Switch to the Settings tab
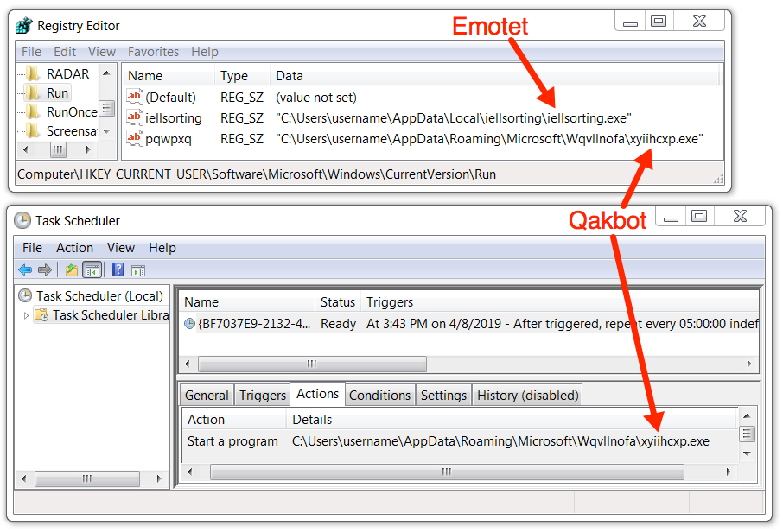 (x=443, y=396)
